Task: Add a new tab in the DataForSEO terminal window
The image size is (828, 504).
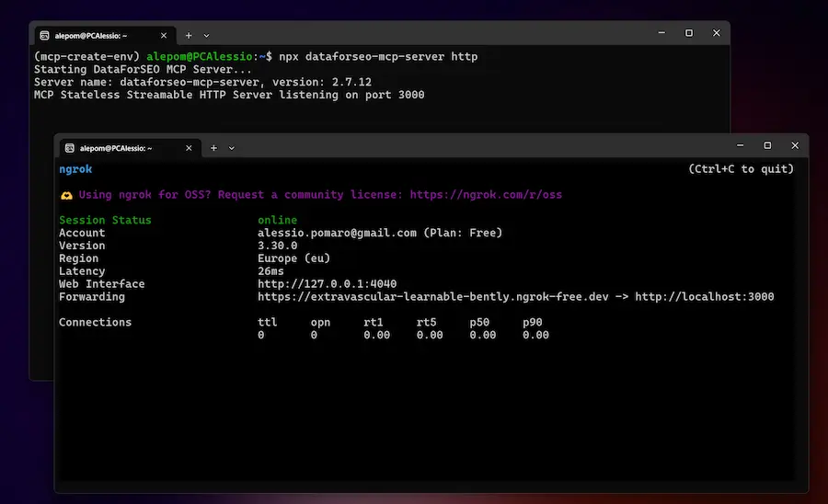Action: coord(189,35)
